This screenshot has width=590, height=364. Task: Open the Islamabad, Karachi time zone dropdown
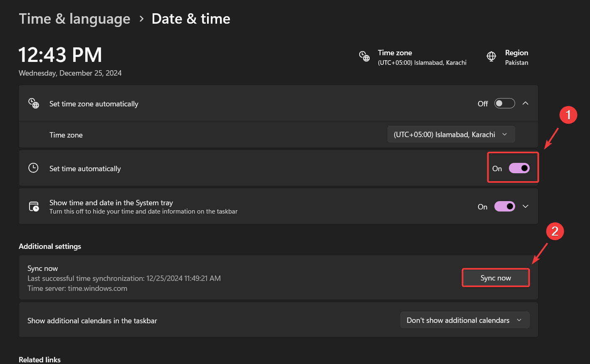451,135
